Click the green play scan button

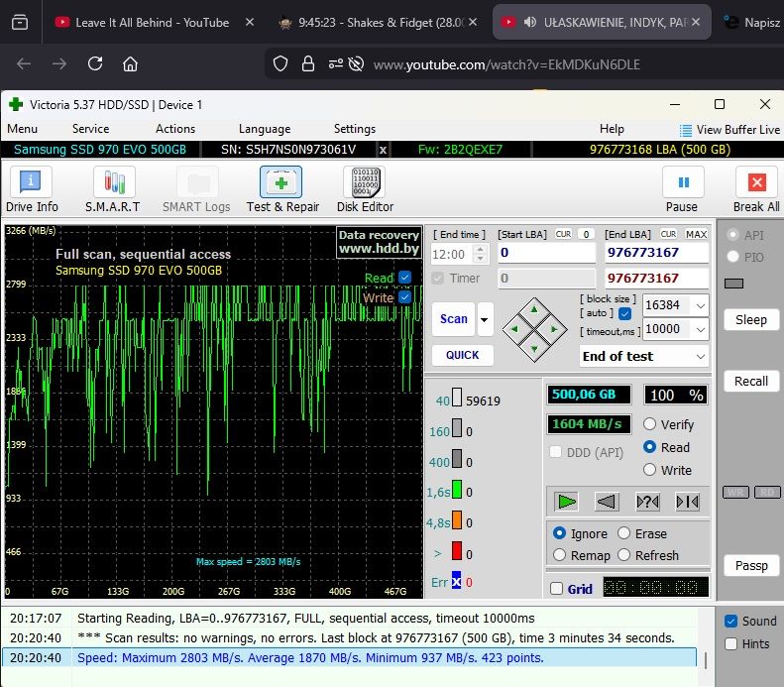point(567,502)
